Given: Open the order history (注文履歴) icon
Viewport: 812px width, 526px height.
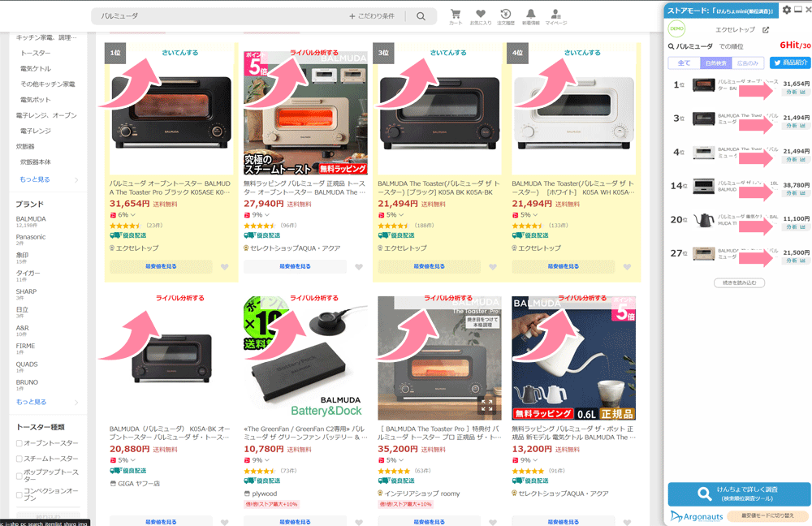Looking at the screenshot, I should coord(506,16).
